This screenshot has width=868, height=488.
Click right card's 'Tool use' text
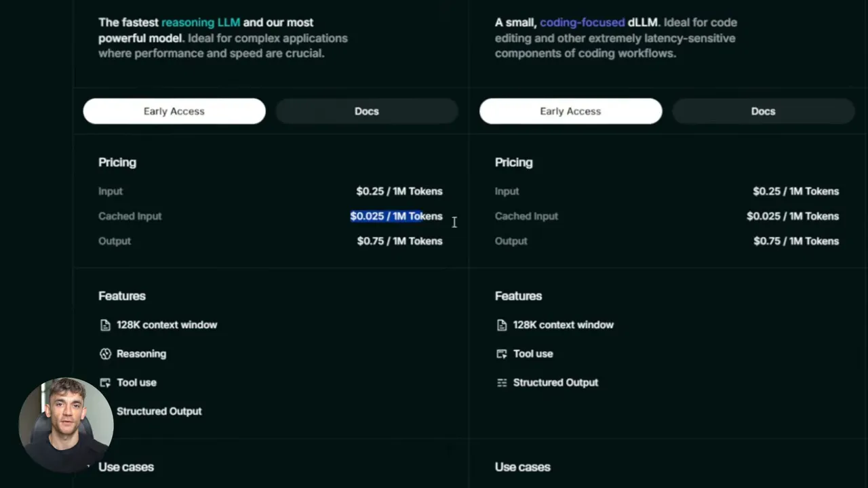click(533, 354)
